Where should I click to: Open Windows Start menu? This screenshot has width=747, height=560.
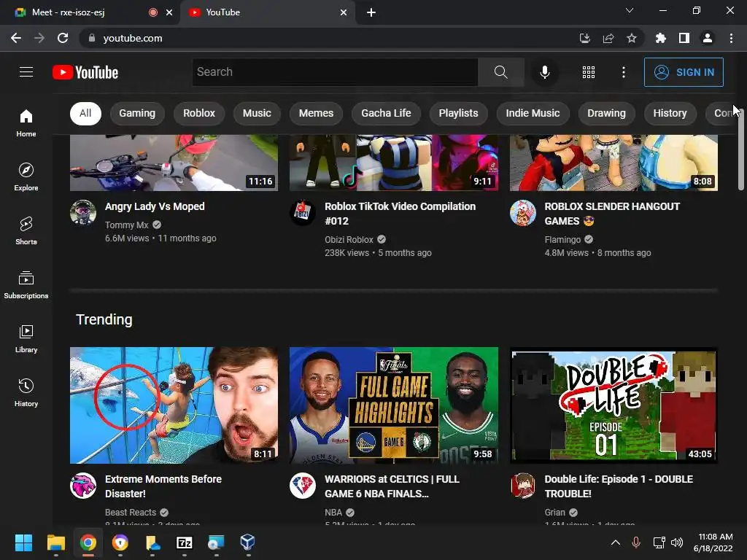[x=23, y=542]
